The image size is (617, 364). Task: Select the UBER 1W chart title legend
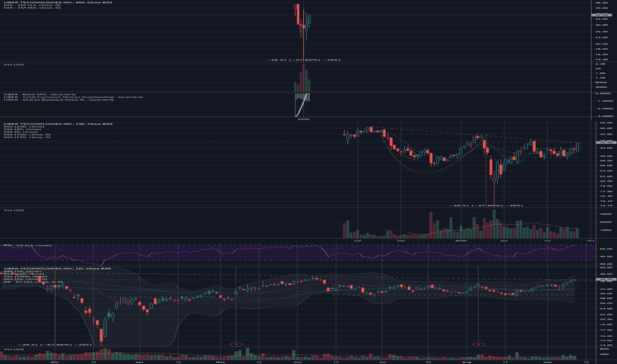[58, 124]
